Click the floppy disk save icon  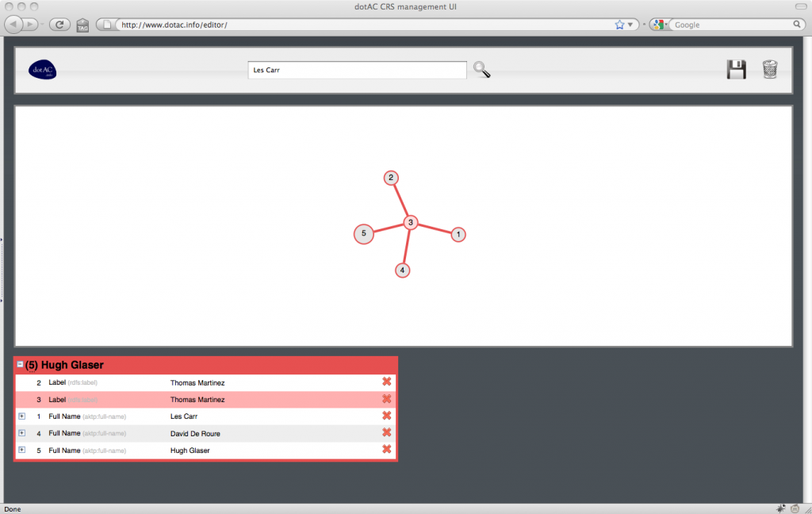click(x=736, y=70)
